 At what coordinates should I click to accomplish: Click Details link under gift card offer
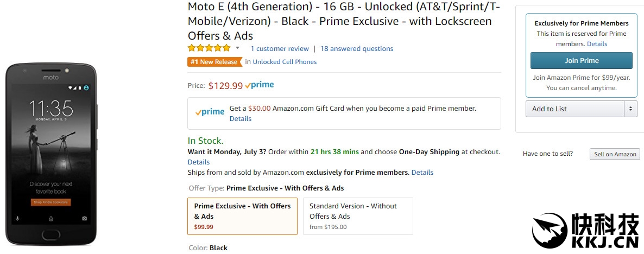point(240,118)
